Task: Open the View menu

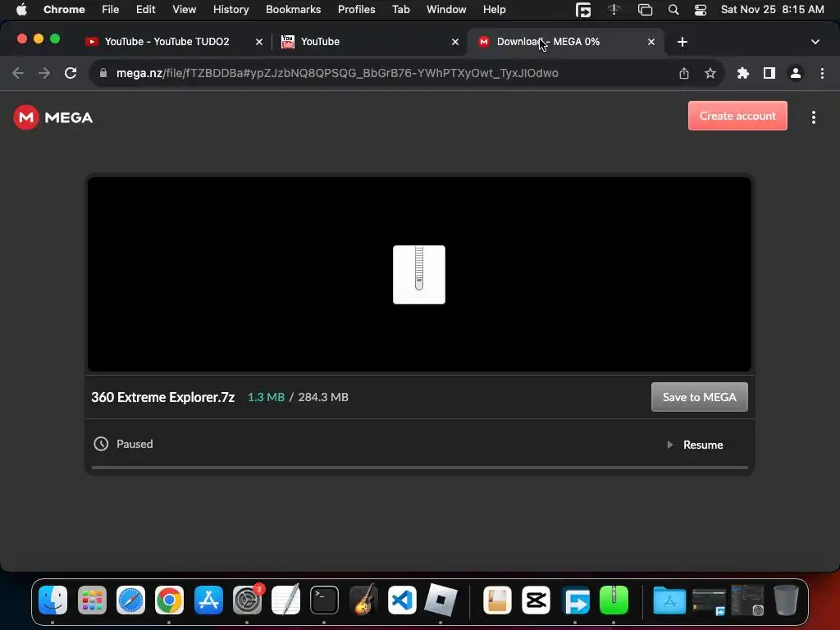Action: (x=184, y=9)
